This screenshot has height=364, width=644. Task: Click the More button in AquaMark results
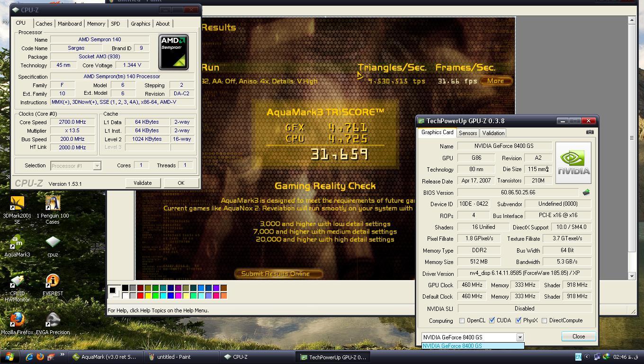click(496, 81)
